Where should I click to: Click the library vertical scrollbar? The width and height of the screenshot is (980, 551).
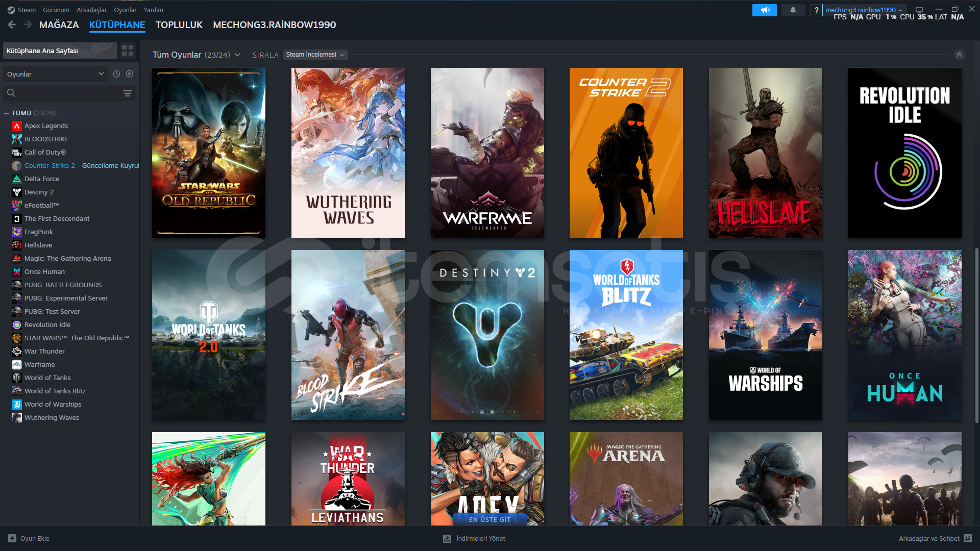pyautogui.click(x=976, y=335)
